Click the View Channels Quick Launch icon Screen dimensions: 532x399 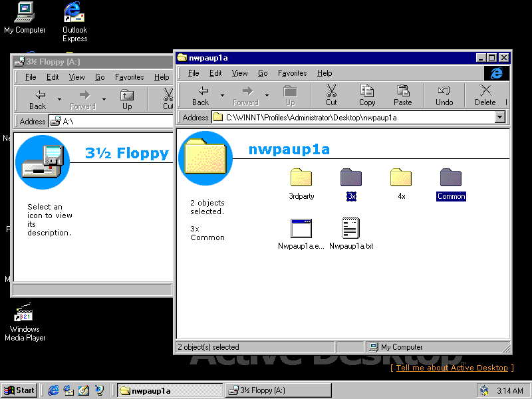(x=99, y=390)
